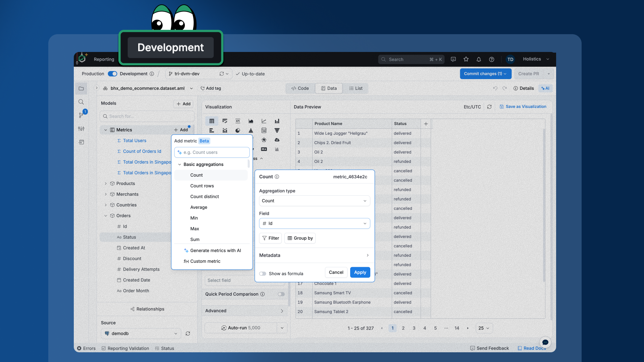Switch to the List tab
This screenshot has height=362, width=644.
(x=356, y=88)
